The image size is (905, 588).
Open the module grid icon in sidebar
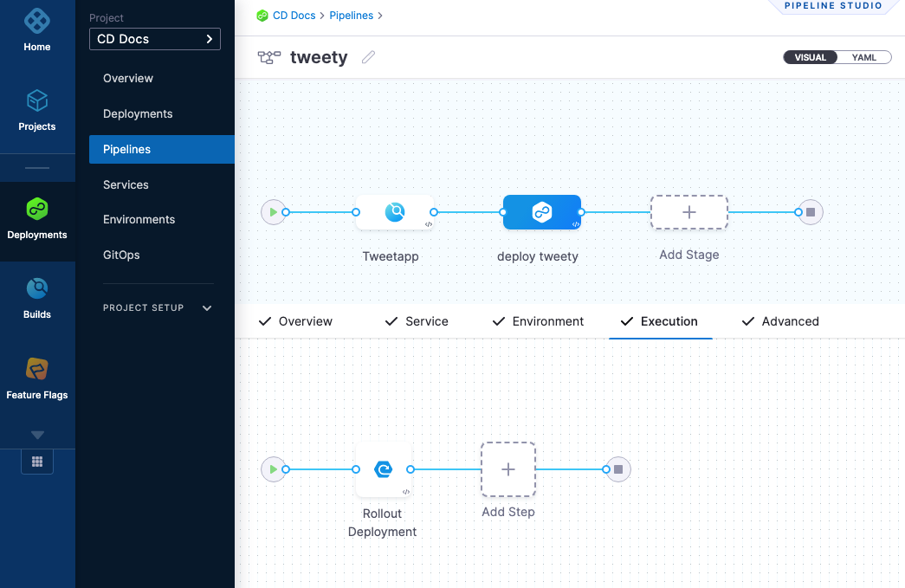pos(37,462)
